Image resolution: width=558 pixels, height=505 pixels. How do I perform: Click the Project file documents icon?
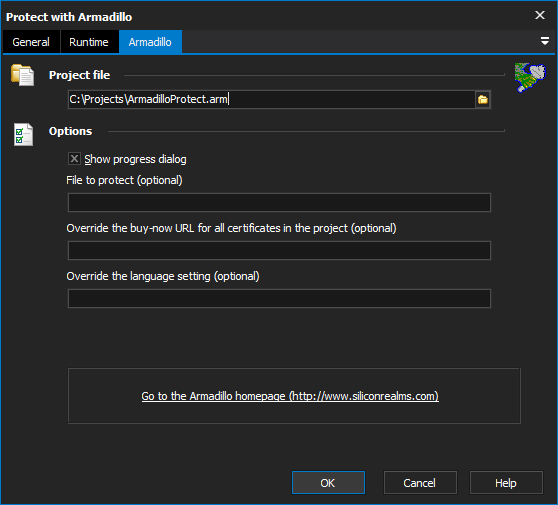pyautogui.click(x=23, y=75)
